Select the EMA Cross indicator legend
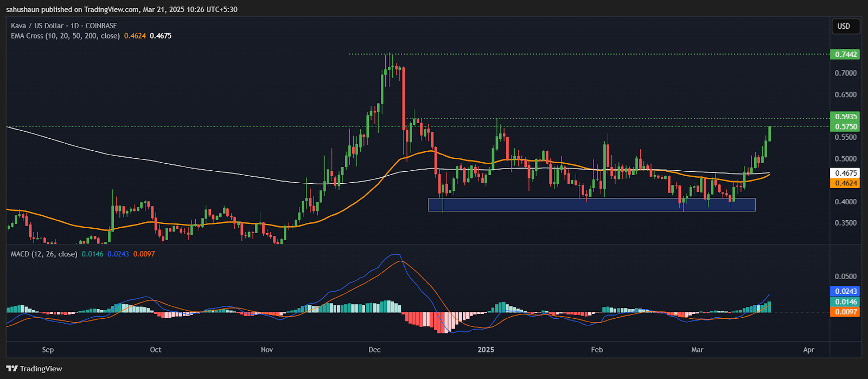The image size is (868, 379). (65, 36)
